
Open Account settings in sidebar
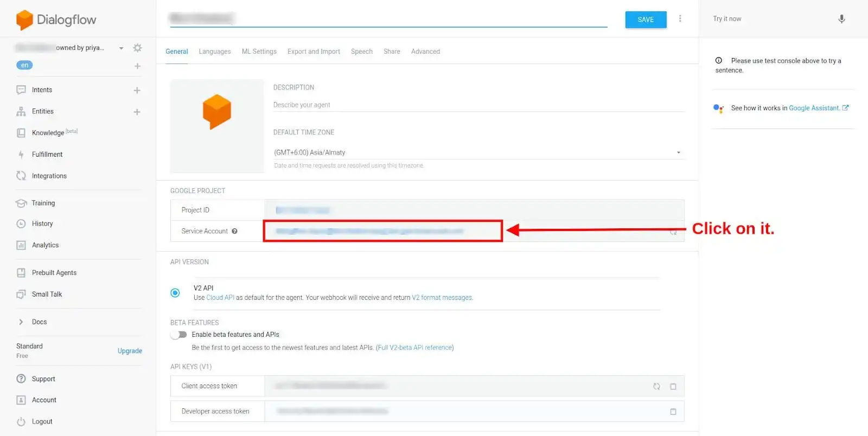click(x=44, y=400)
